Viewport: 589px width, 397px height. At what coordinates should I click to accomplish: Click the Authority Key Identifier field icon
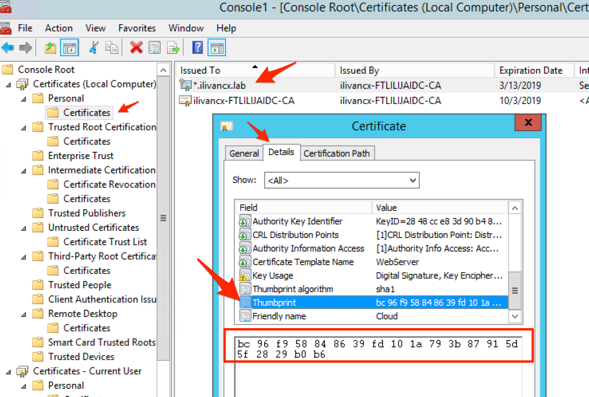[x=245, y=221]
